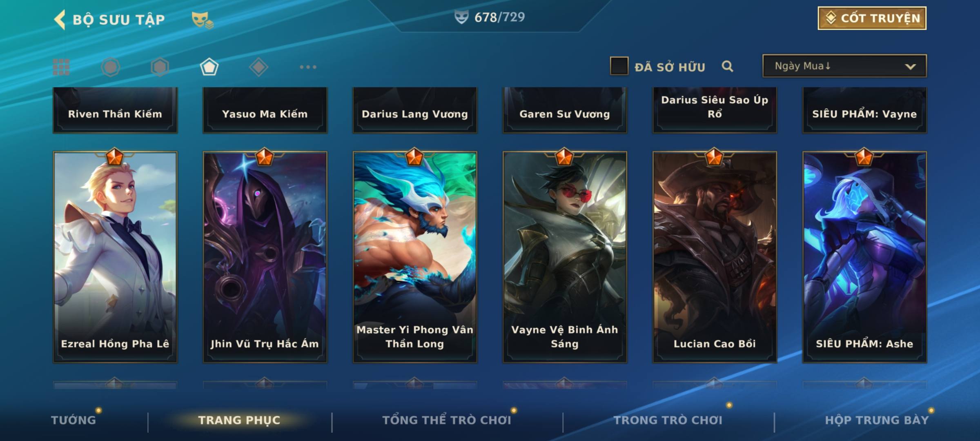Open Jhin Vũ Trụ Hắc Ám skin card
The image size is (980, 441).
coord(265,257)
